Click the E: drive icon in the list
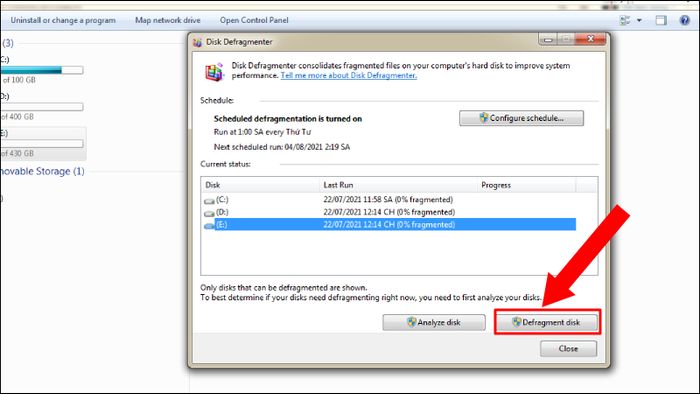Viewport: 700px width, 394px height. tap(209, 226)
